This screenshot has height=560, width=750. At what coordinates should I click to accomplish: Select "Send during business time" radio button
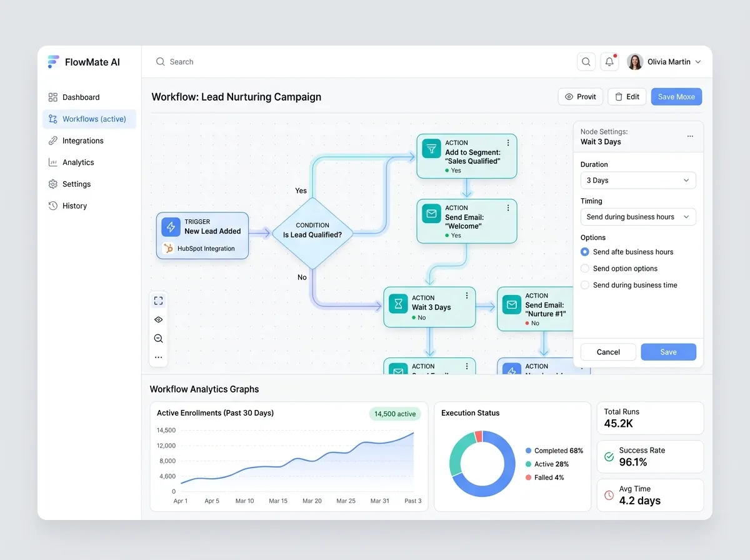click(x=585, y=285)
